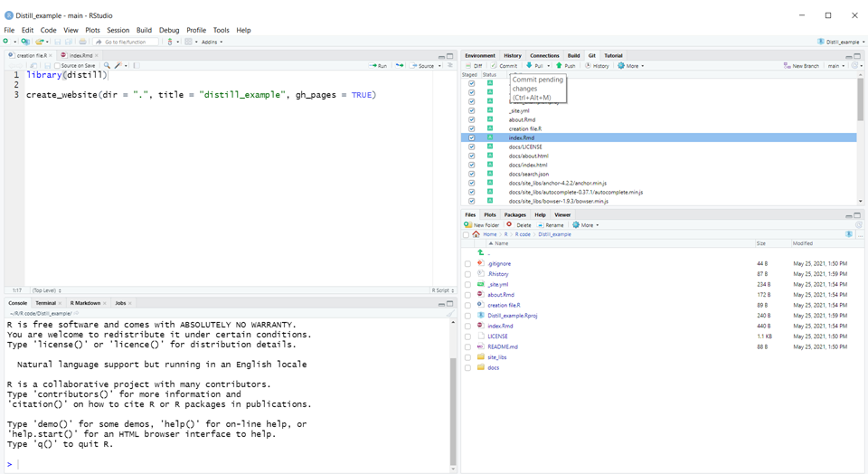The height and width of the screenshot is (474, 868).
Task: Unstage docs/search.json checkbox
Action: 472,174
